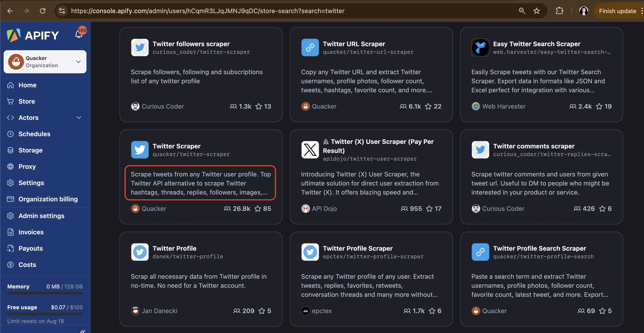The width and height of the screenshot is (644, 333).
Task: Click the Twitter URL Scraper link icon
Action: point(310,48)
